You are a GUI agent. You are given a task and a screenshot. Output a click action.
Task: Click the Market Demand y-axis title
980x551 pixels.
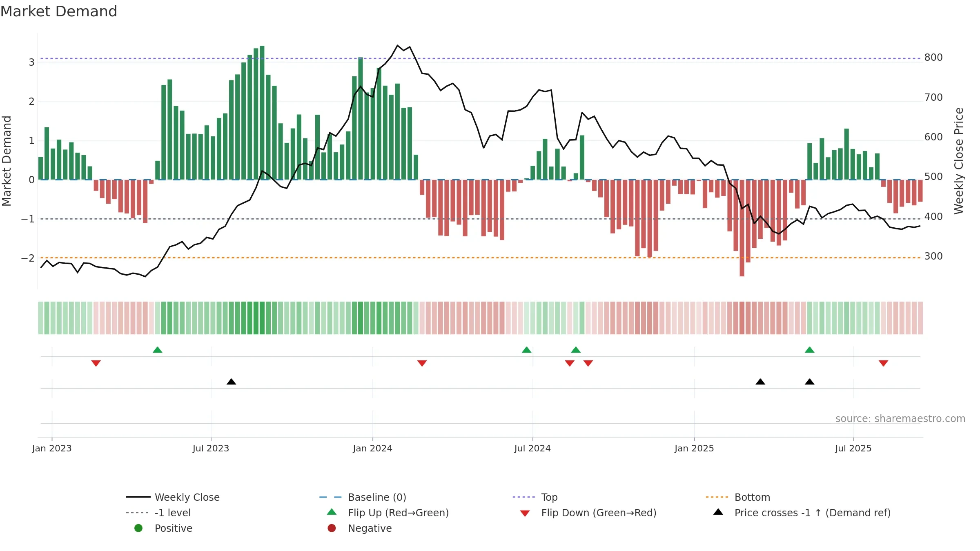point(7,161)
